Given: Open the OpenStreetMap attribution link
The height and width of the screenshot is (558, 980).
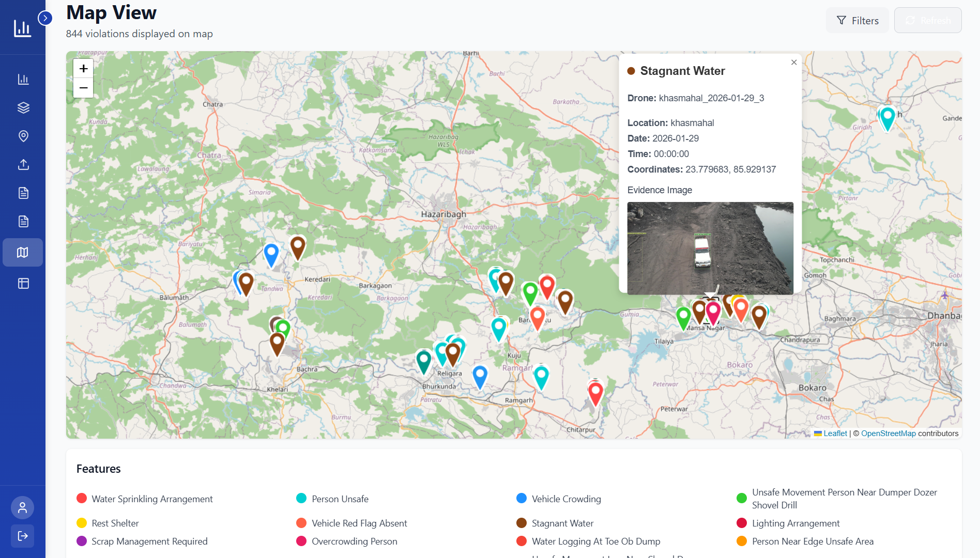Looking at the screenshot, I should (x=888, y=433).
